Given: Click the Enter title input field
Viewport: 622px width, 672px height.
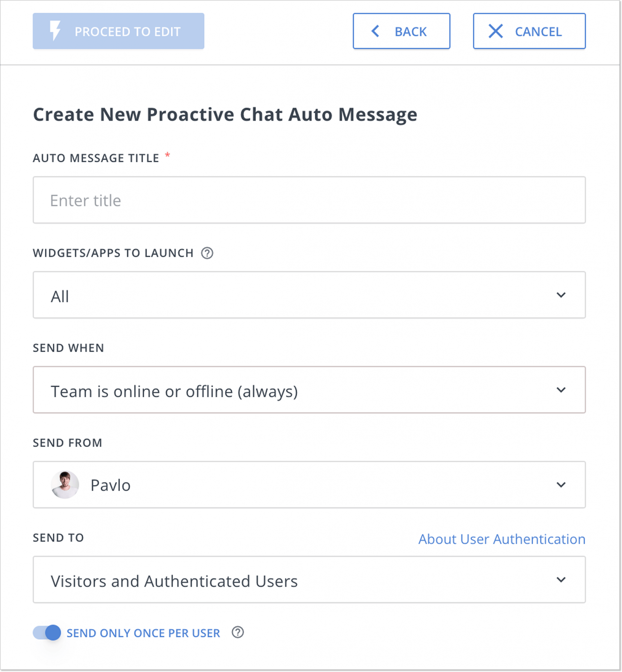Looking at the screenshot, I should tap(309, 200).
